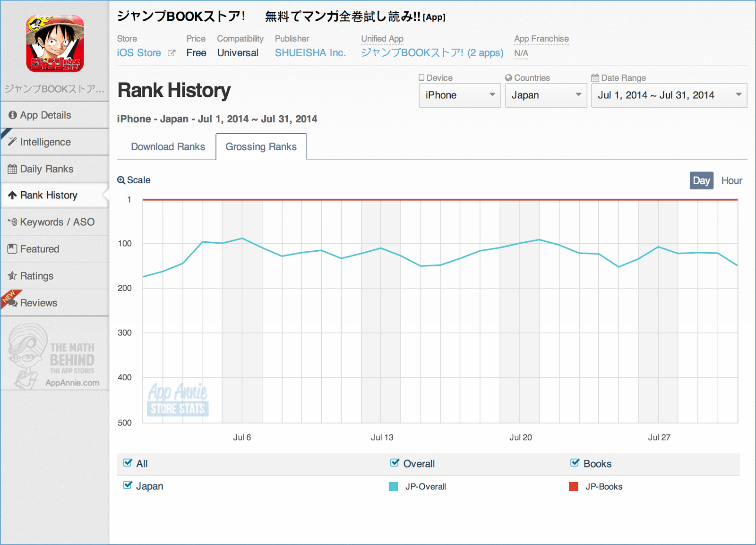Image resolution: width=756 pixels, height=545 pixels.
Task: Go to Intelligence section
Action: (55, 142)
